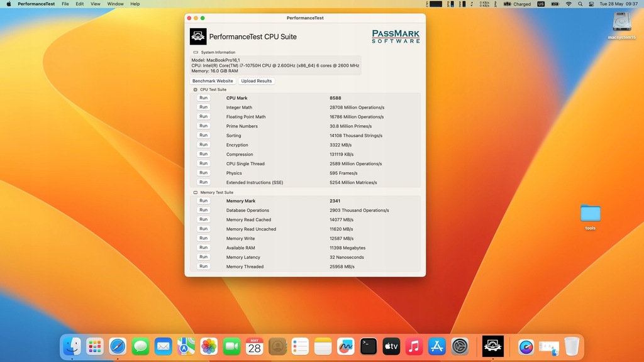
Task: Open System Settings from the Dock
Action: pos(460,346)
